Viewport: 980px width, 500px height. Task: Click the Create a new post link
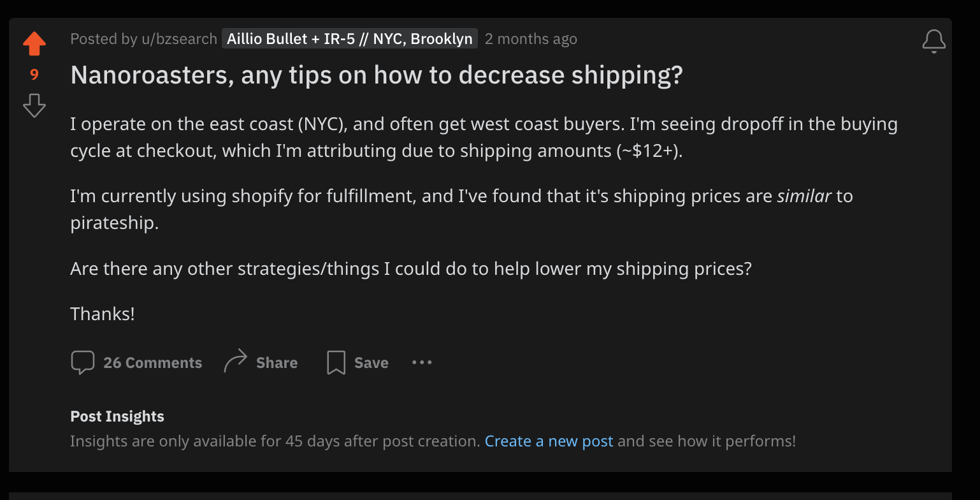pos(549,441)
